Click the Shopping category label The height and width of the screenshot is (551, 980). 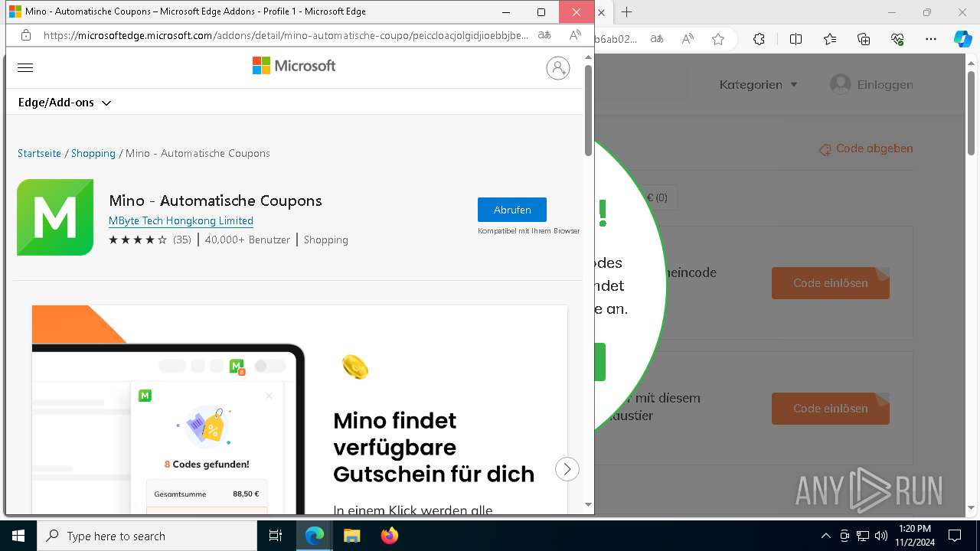pyautogui.click(x=326, y=240)
